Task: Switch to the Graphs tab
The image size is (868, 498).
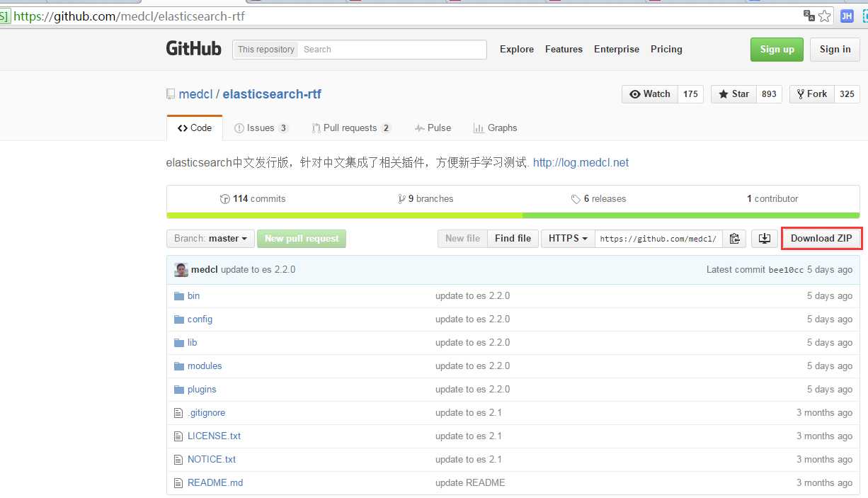Action: [496, 128]
